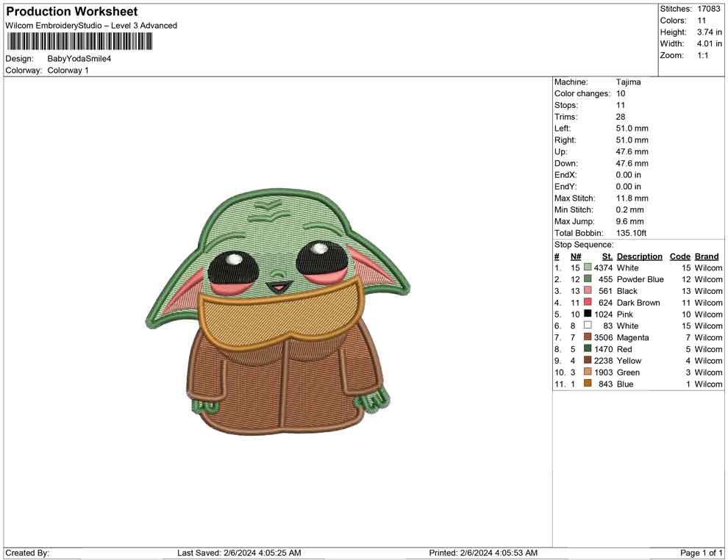Select the brown swatch next to 2238 Yellow
The height and width of the screenshot is (560, 728).
click(x=588, y=360)
